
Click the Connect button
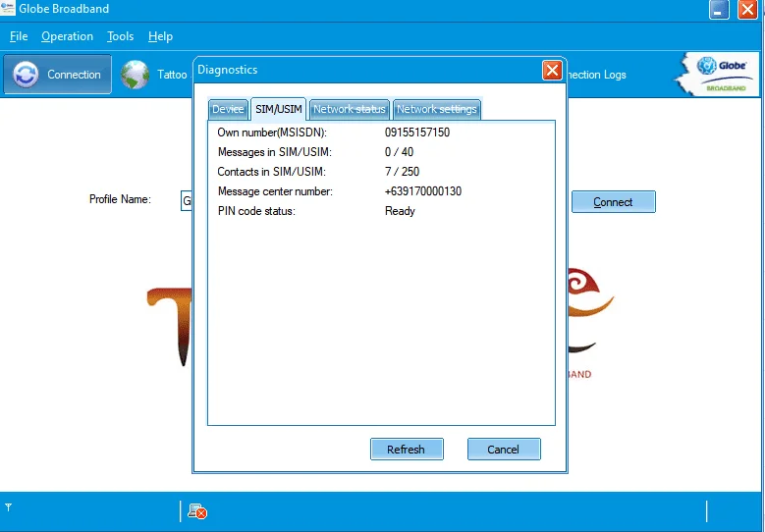click(613, 202)
